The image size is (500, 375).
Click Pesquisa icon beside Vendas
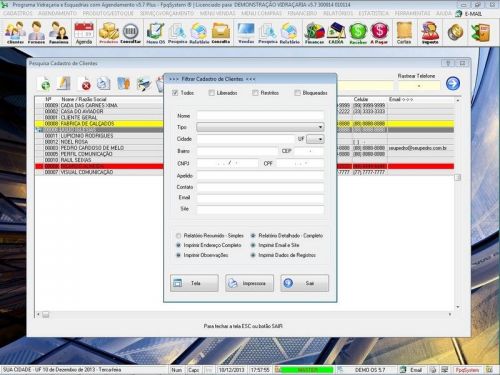click(x=268, y=32)
